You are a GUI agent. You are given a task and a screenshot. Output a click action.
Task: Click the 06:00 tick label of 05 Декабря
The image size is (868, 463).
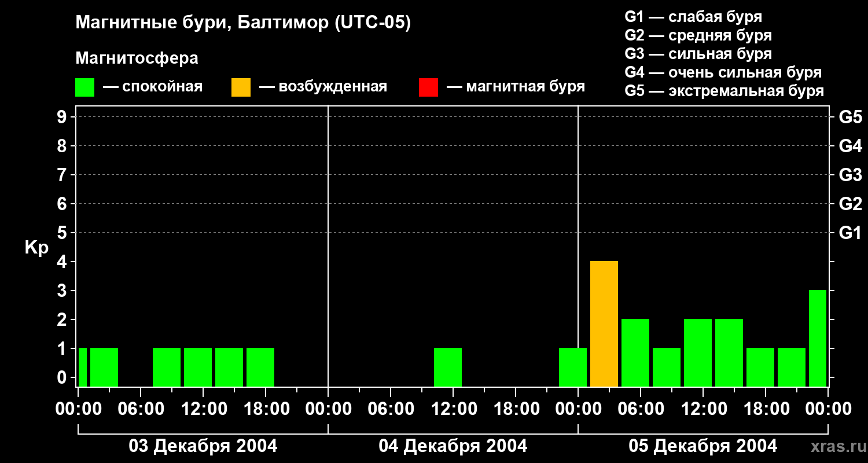coord(641,409)
